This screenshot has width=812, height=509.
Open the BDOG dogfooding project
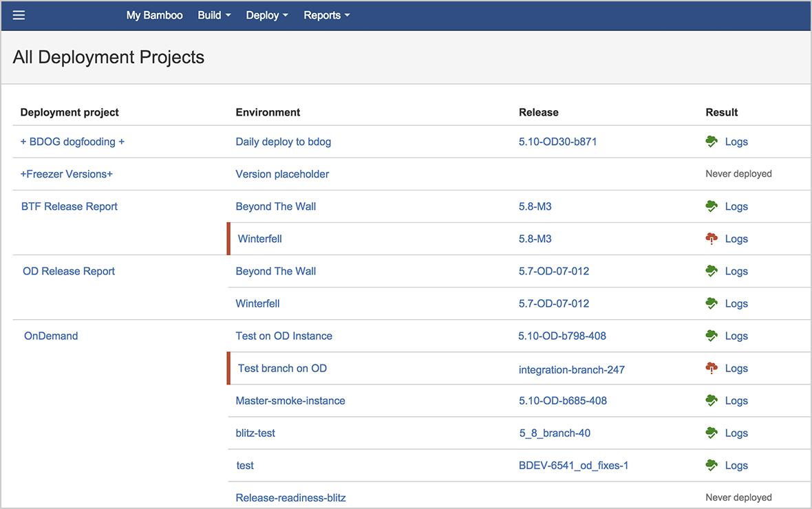coord(72,141)
